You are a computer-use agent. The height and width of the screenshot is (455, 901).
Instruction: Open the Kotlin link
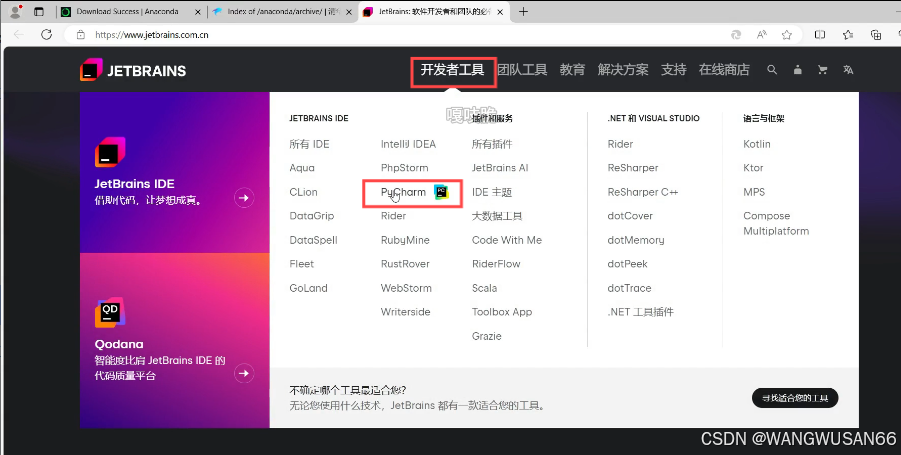[x=757, y=144]
